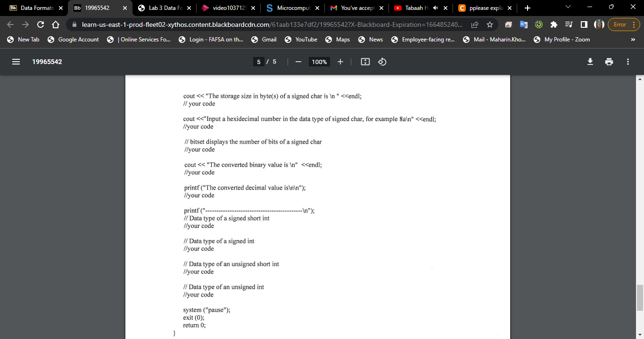Open the tab search dropdown arrow
644x339 pixels.
click(x=568, y=8)
